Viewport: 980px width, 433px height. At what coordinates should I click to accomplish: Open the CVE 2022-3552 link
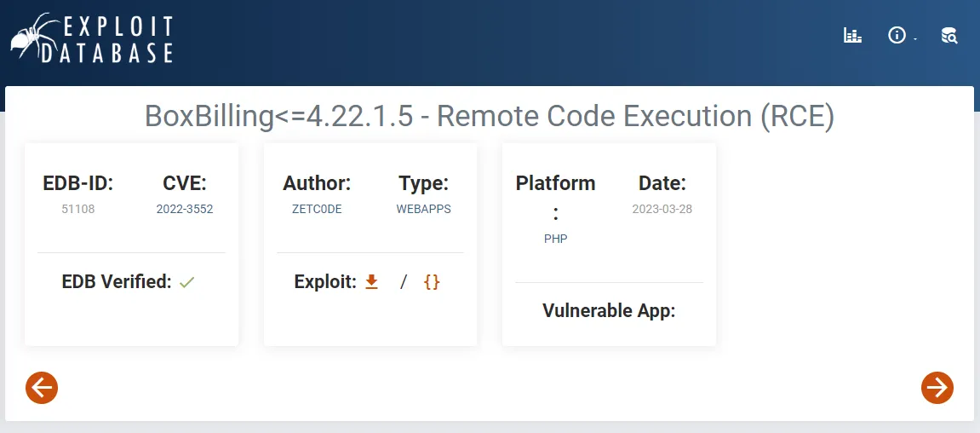coord(185,209)
